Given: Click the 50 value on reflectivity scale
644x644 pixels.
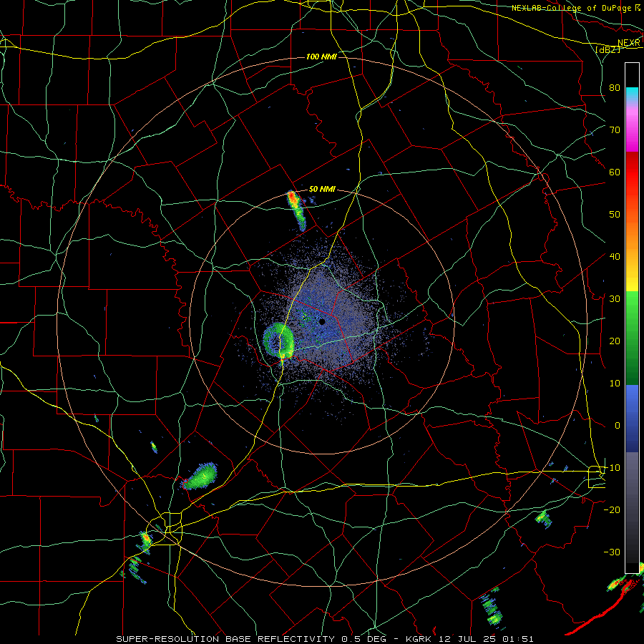Looking at the screenshot, I should click(615, 215).
